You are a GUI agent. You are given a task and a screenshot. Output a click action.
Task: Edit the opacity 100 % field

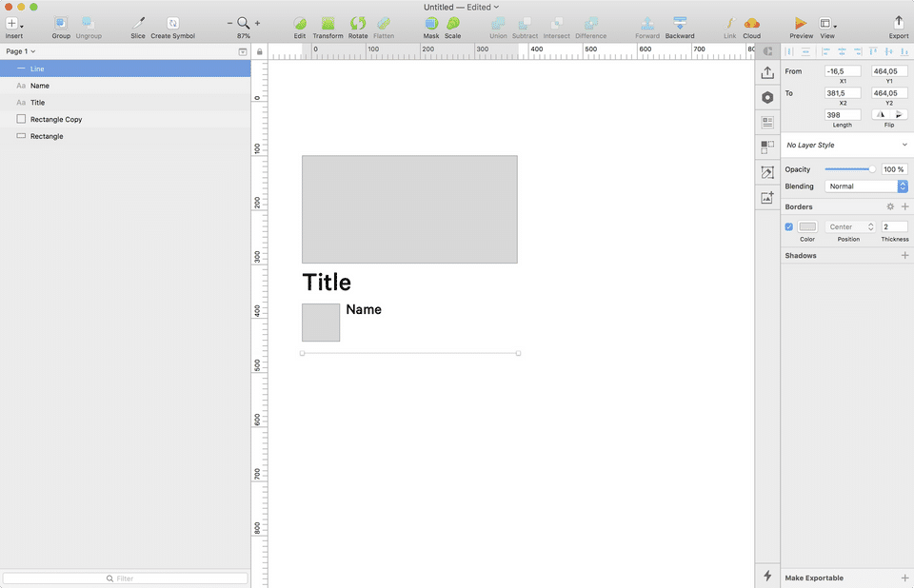(x=894, y=169)
